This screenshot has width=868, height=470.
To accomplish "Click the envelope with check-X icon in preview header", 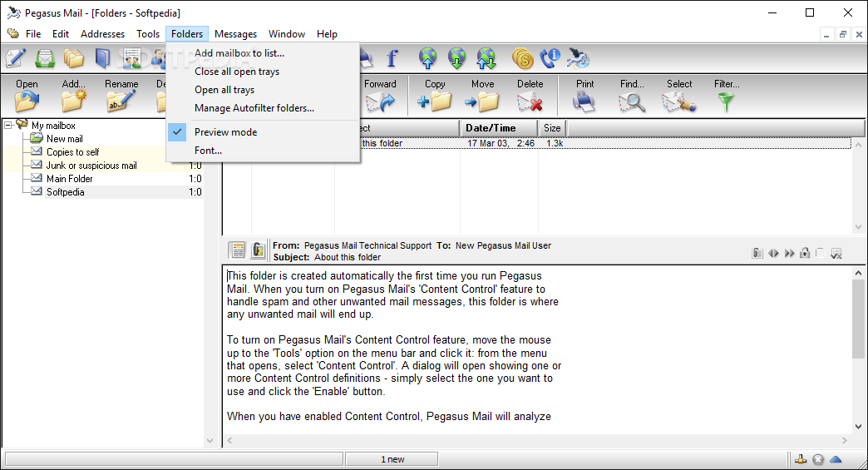I will (x=836, y=254).
